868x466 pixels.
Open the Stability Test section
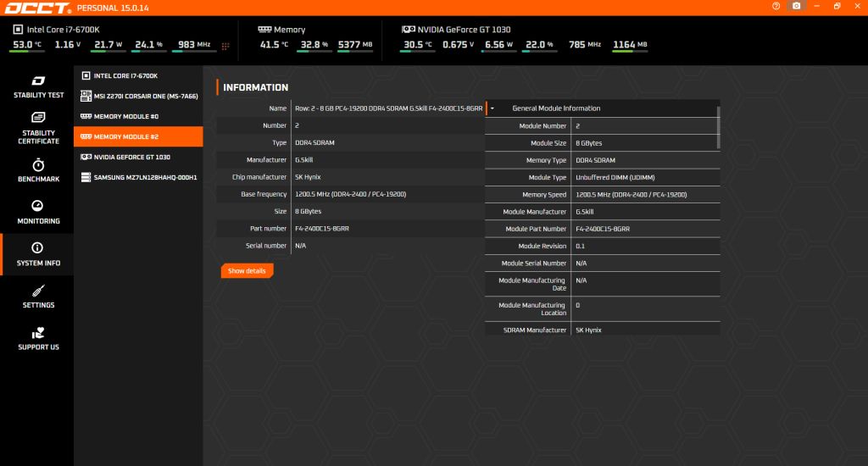coord(38,87)
